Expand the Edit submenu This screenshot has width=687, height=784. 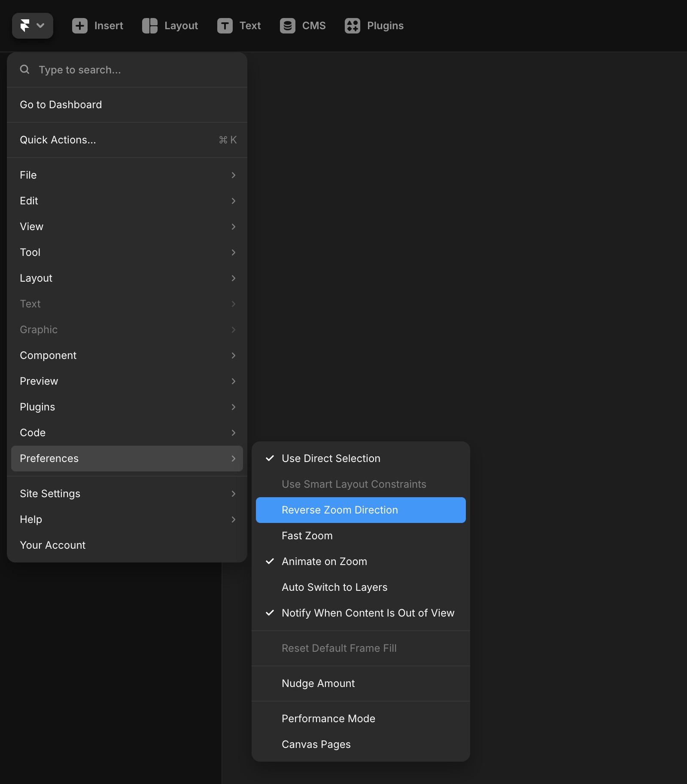click(127, 201)
